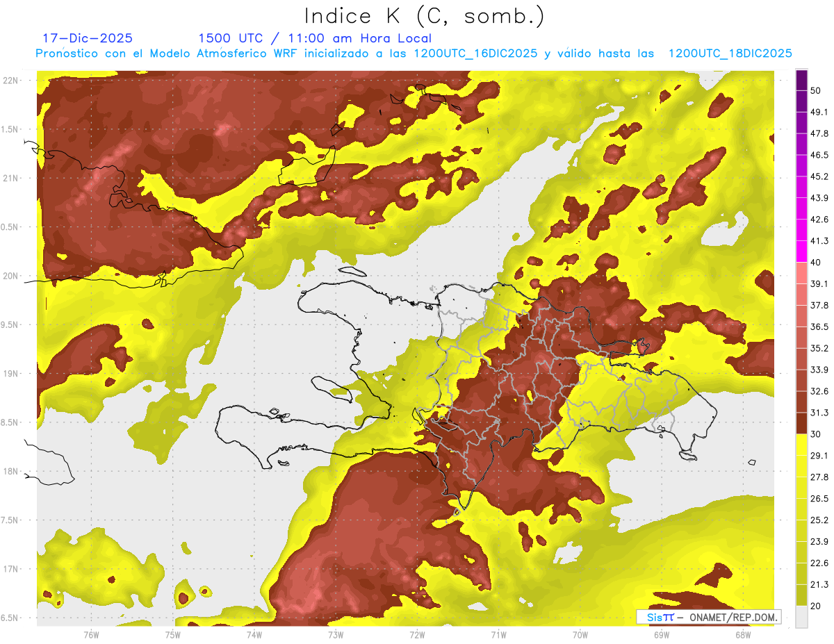The width and height of the screenshot is (834, 644).
Task: Select the "73W" longitude label
Action: tap(336, 634)
